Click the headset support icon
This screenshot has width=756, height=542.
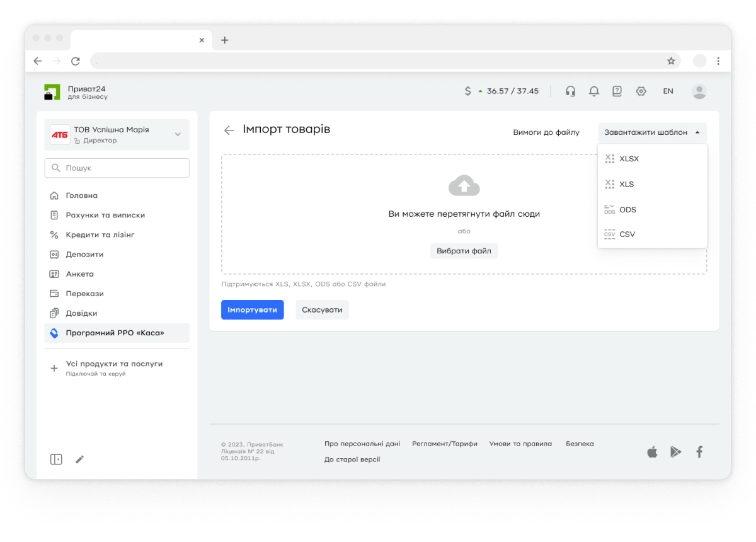(x=570, y=91)
